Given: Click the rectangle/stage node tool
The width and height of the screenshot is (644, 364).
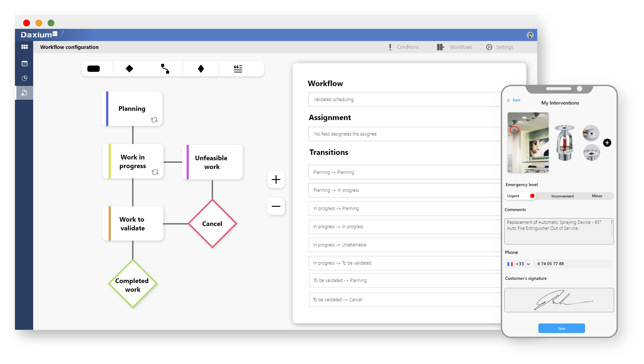Looking at the screenshot, I should pyautogui.click(x=93, y=68).
